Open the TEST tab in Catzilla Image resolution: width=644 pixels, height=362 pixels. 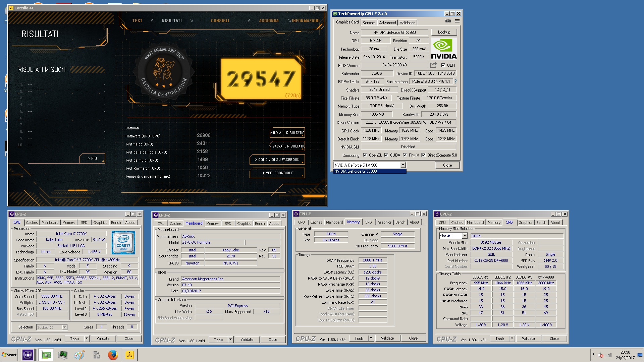[x=137, y=21]
